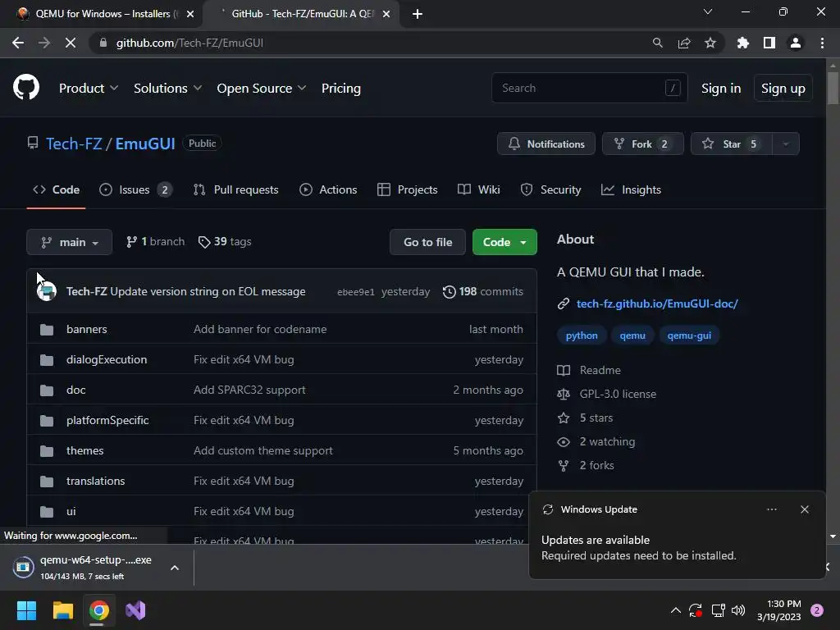Switch to the Pull requests tab
Viewport: 840px width, 630px height.
pyautogui.click(x=235, y=189)
